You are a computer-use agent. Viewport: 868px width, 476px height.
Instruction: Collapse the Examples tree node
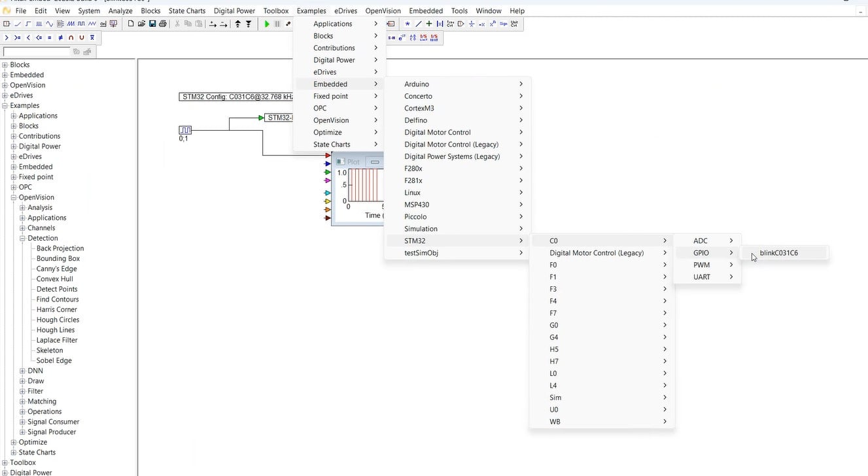coord(5,105)
